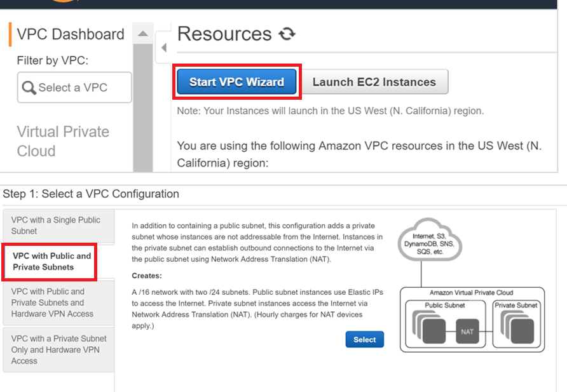567x392 pixels.
Task: Click the Amazon Virtual Private Cloud diagram box
Action: coord(471,293)
